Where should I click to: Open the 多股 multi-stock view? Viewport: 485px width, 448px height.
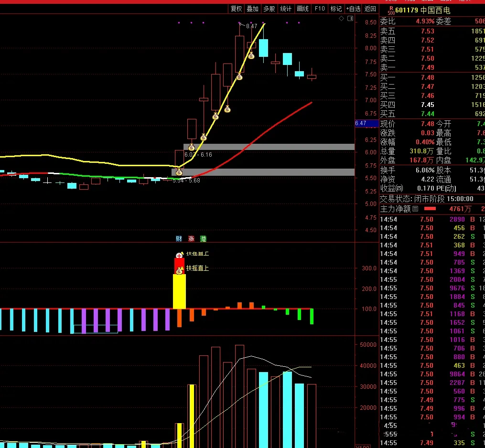point(269,9)
